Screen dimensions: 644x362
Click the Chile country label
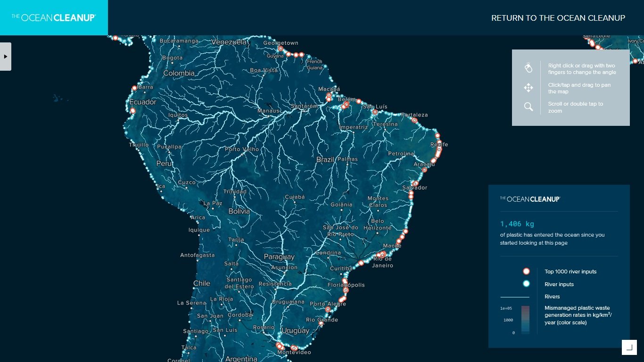click(x=202, y=283)
